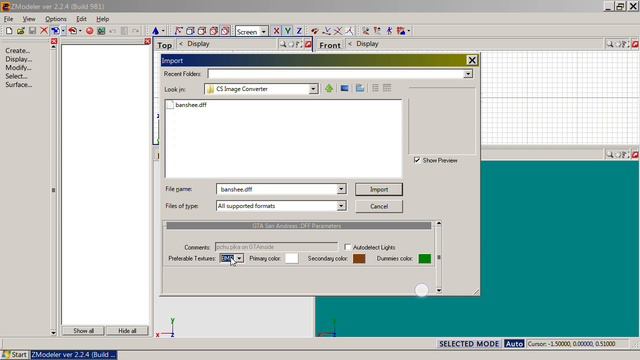This screenshot has height=360, width=640.
Task: Open the Modify... commands entry
Action: coord(18,68)
